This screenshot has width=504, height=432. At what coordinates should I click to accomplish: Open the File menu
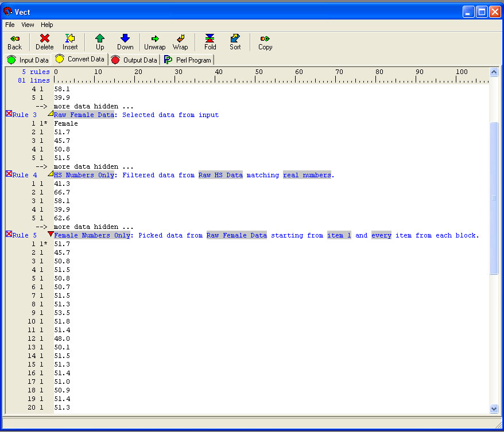pos(10,25)
